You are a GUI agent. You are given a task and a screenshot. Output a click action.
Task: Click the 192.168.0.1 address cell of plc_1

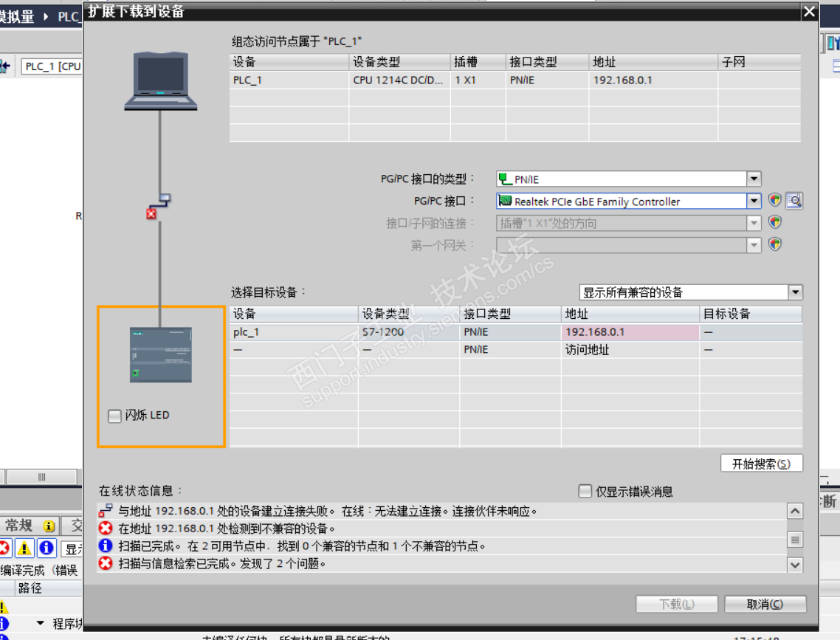[630, 332]
